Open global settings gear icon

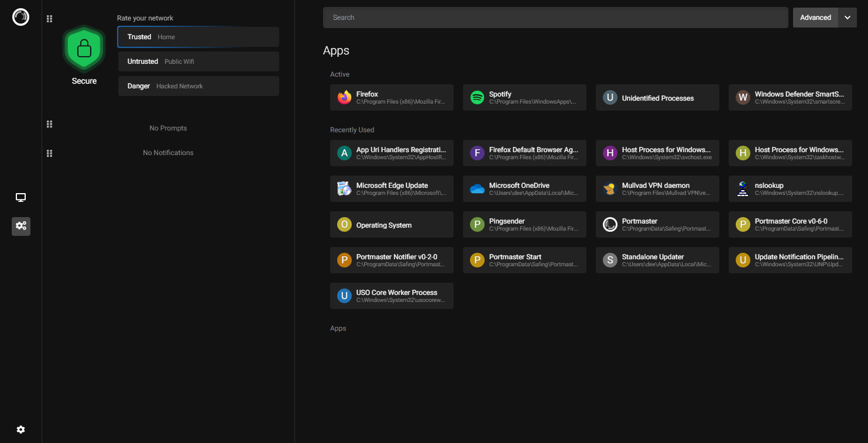[21, 430]
